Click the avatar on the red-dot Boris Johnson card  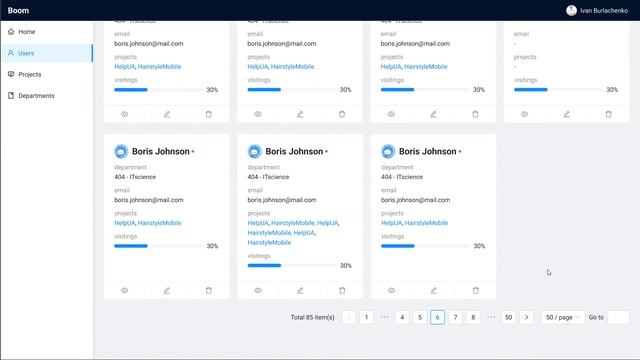pyautogui.click(x=121, y=151)
